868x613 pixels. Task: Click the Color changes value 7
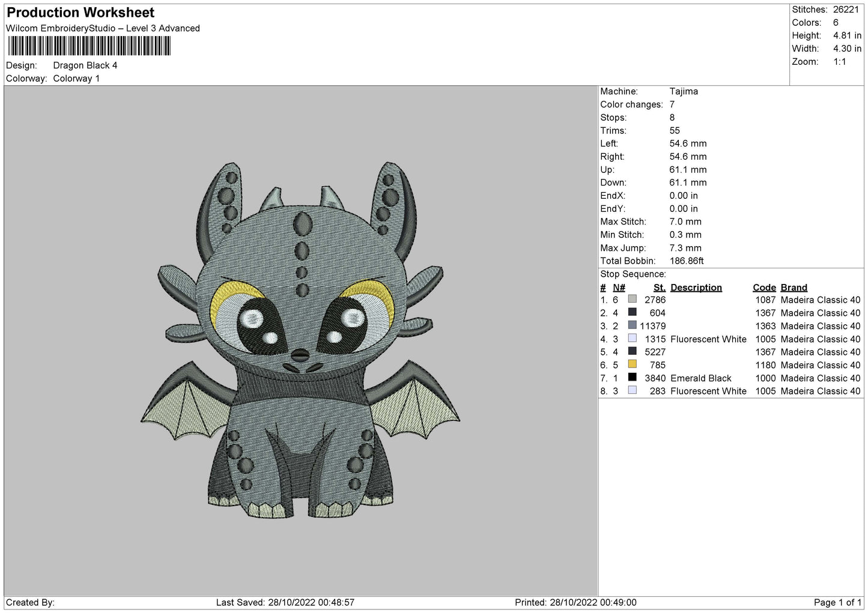[x=672, y=104]
